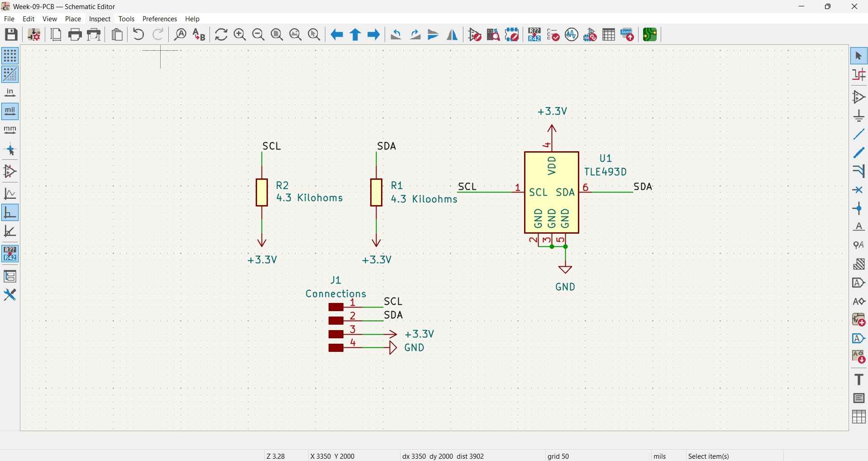Rotate selection counterclockwise
868x461 pixels.
click(396, 34)
